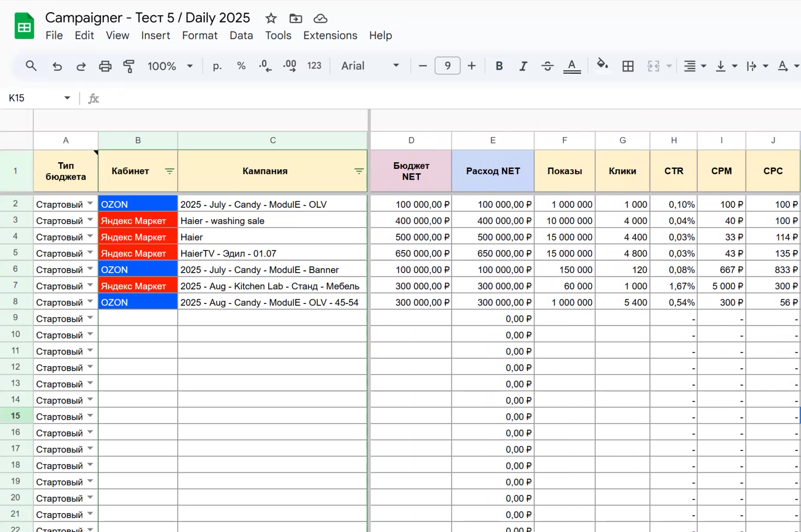801x532 pixels.
Task: Increase font size with plus button
Action: 472,66
